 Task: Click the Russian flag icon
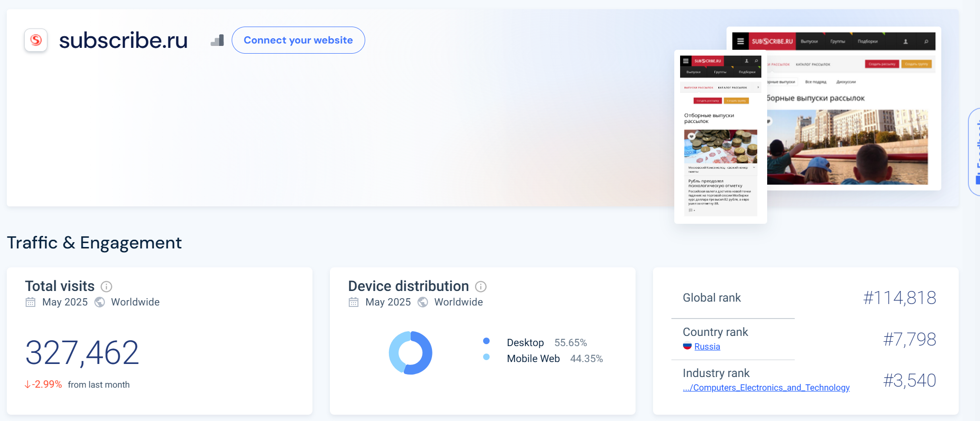(x=687, y=346)
